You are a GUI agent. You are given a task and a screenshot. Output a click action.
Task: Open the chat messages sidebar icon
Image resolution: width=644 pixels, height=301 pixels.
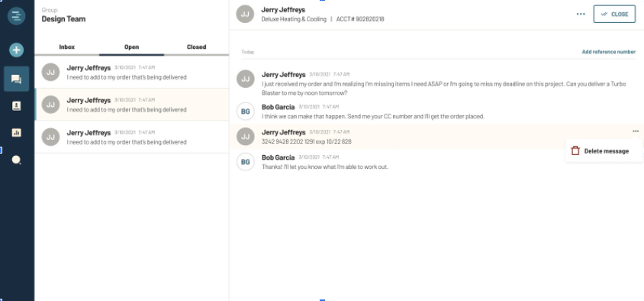pyautogui.click(x=17, y=79)
